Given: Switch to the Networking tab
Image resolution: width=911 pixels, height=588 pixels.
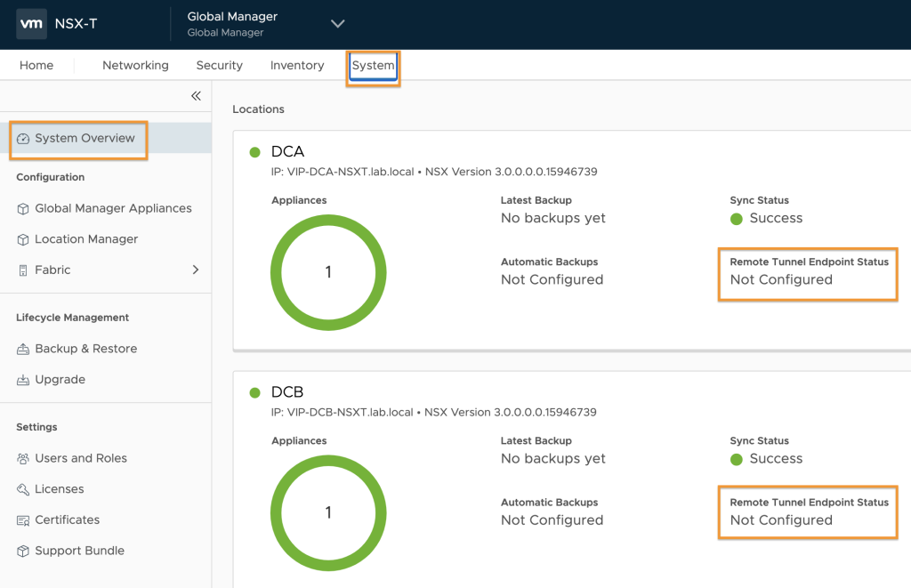Looking at the screenshot, I should 135,65.
